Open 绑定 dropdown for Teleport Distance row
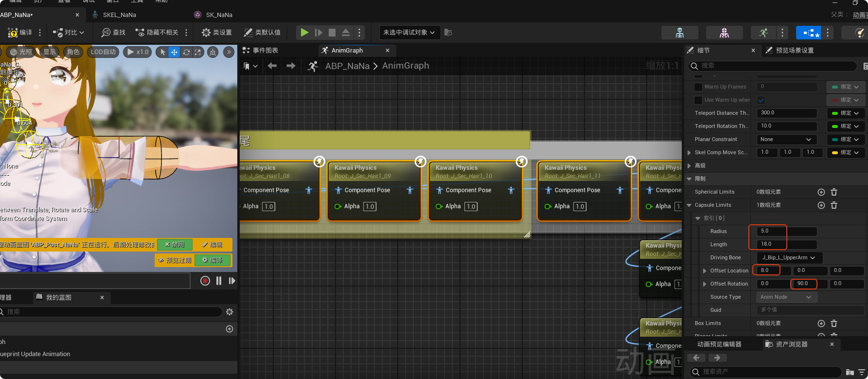This screenshot has width=868, height=379. pyautogui.click(x=845, y=113)
